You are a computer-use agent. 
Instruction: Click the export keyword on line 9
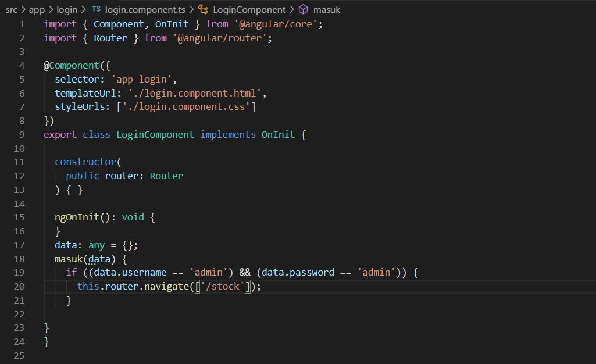[x=60, y=135]
